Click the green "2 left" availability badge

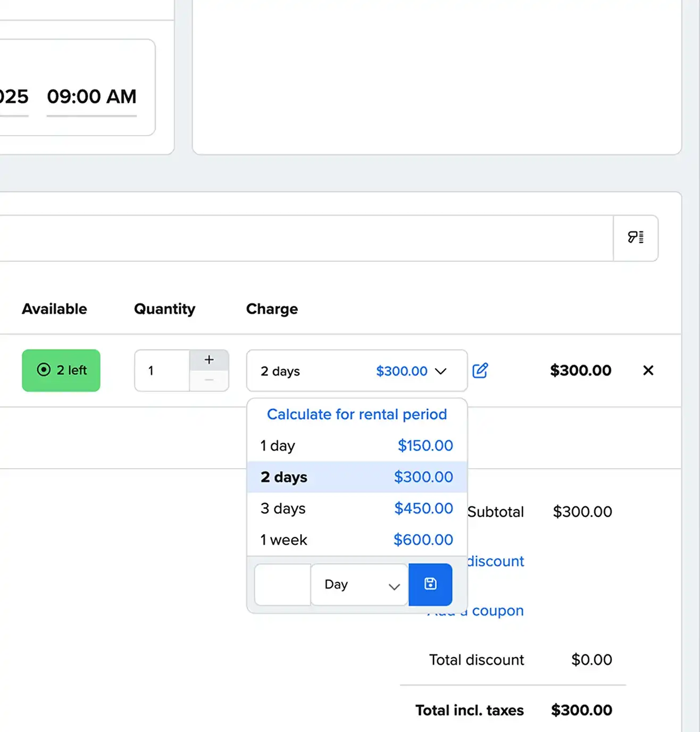click(61, 370)
